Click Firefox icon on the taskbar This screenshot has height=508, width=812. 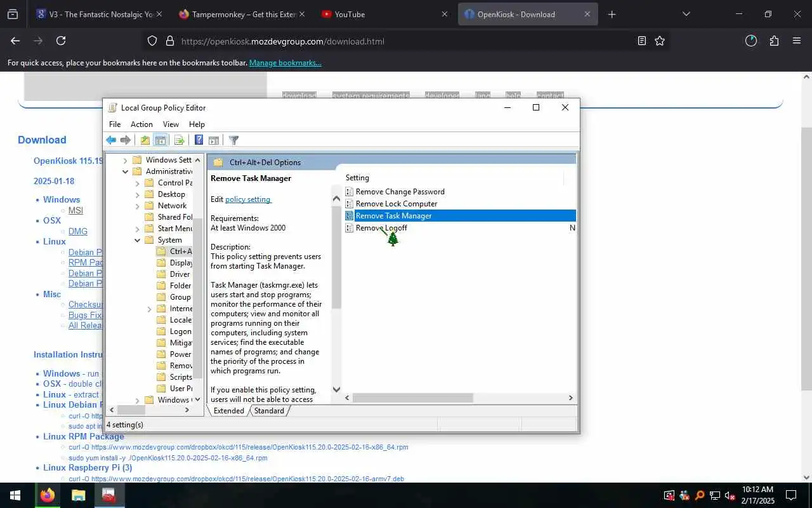tap(48, 495)
